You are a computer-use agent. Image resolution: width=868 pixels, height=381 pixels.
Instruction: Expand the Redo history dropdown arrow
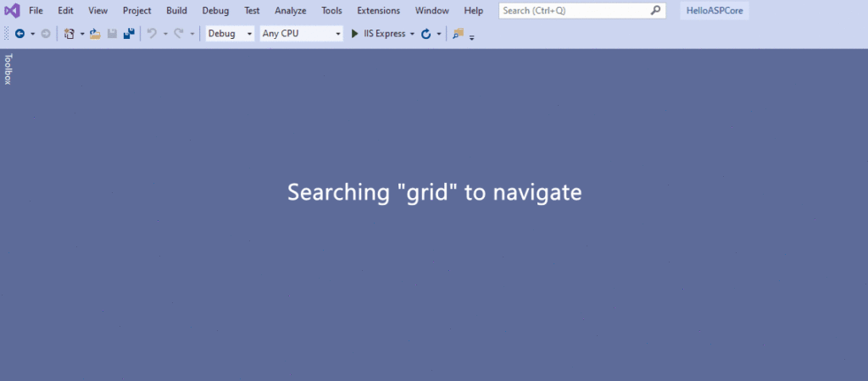click(x=192, y=34)
